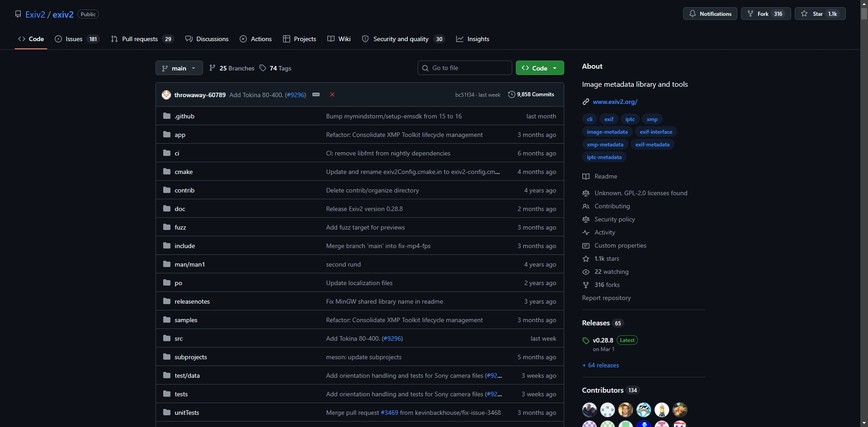
Task: Switch to the Discussions tab
Action: 207,39
